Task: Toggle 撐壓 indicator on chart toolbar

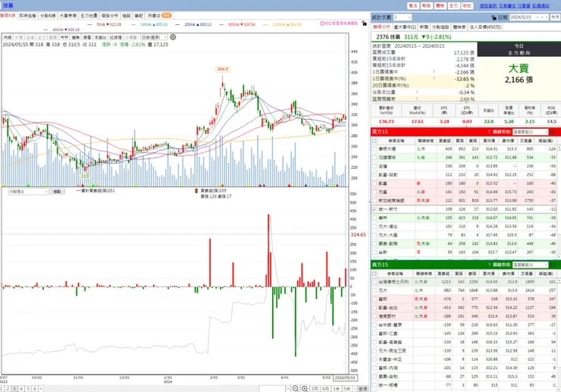Action: (87, 37)
